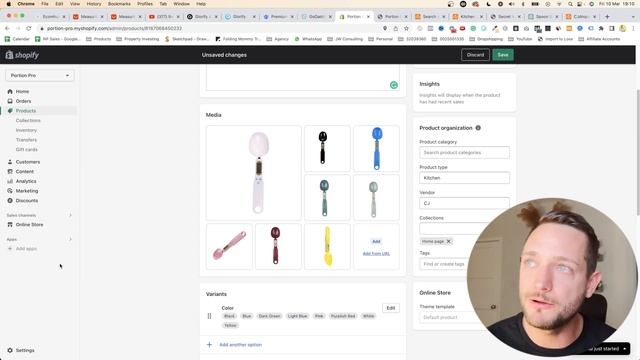This screenshot has height=360, width=640.
Task: Bookmark this page with star icon
Action: 406,29
